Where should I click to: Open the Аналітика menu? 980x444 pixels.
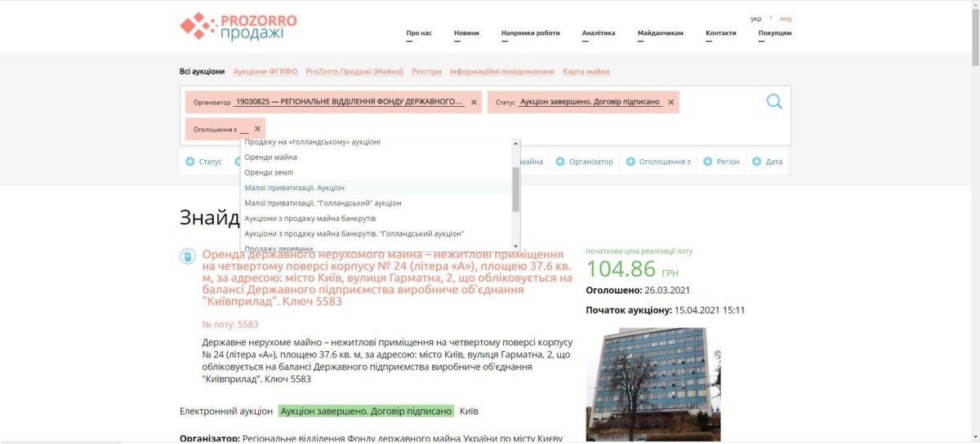(x=598, y=33)
